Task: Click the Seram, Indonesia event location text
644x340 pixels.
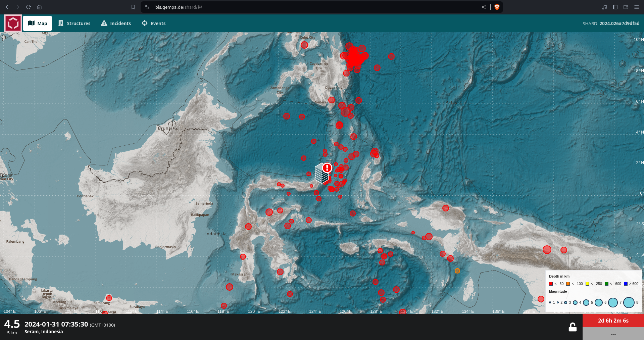Action: pyautogui.click(x=44, y=332)
